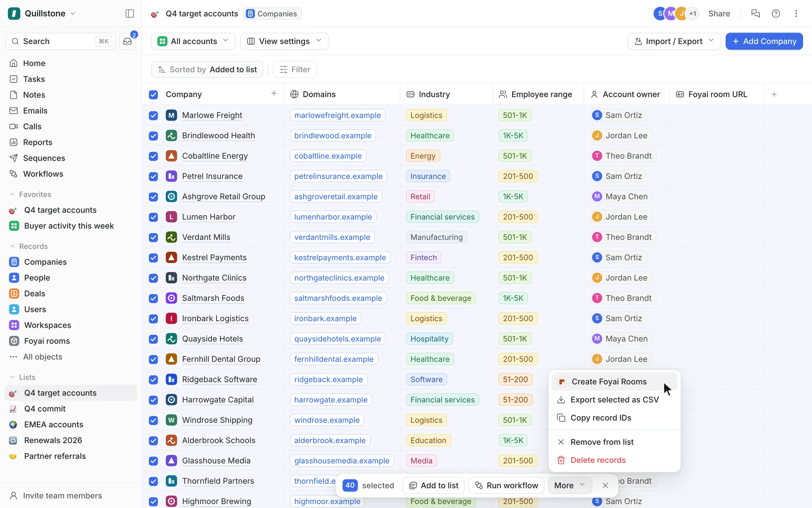
Task: Go to Sequences in sidebar
Action: tap(44, 158)
